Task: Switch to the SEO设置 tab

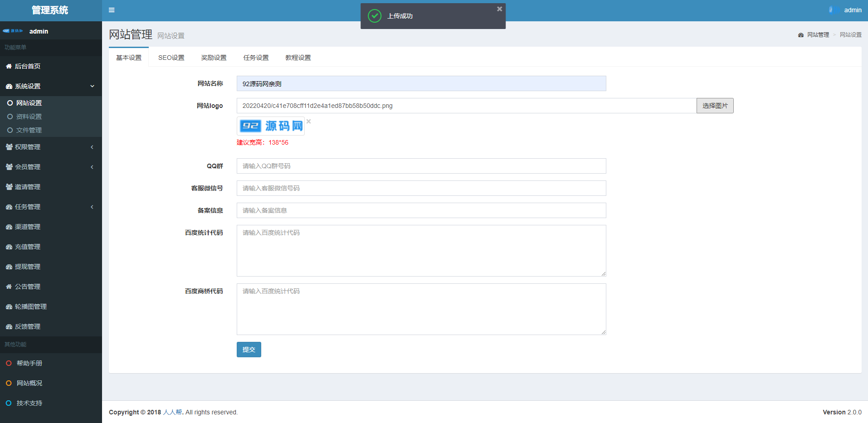Action: coord(171,58)
